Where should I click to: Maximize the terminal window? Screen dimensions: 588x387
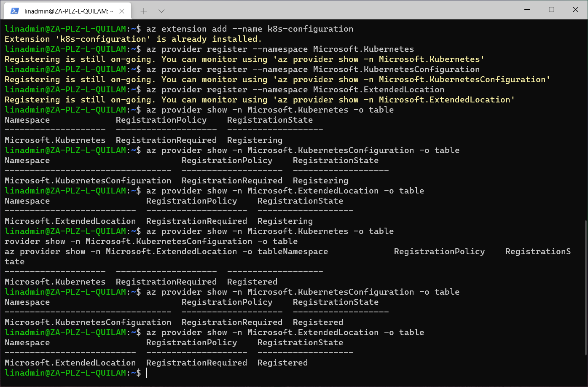point(551,9)
